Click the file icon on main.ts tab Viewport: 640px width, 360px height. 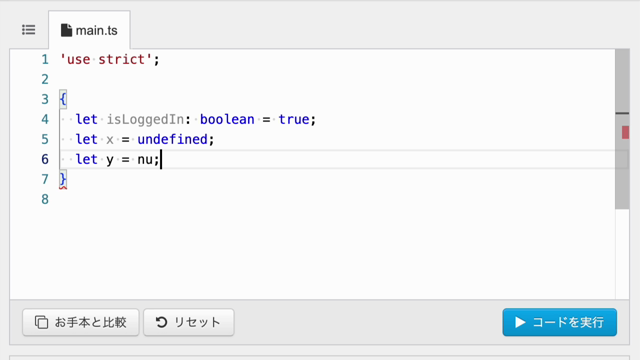[66, 30]
